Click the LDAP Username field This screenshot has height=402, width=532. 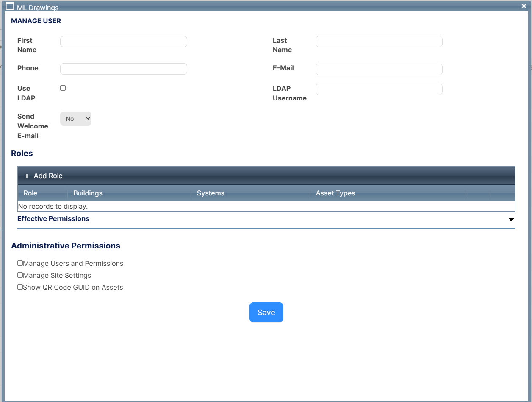379,89
